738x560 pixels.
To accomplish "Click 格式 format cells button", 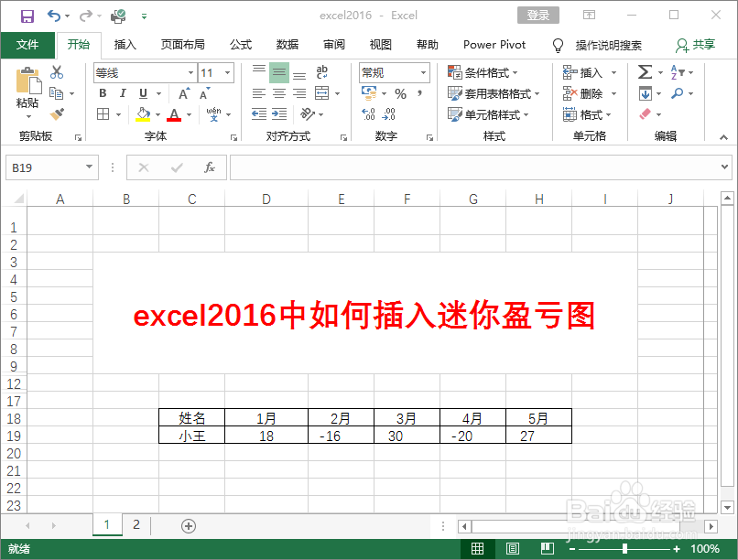I will coord(587,114).
